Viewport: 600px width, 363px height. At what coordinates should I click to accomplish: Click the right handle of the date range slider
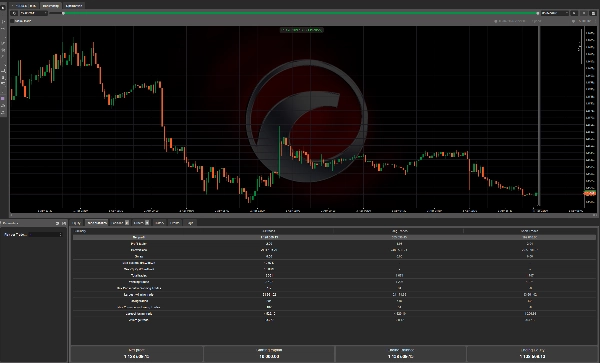click(x=537, y=13)
